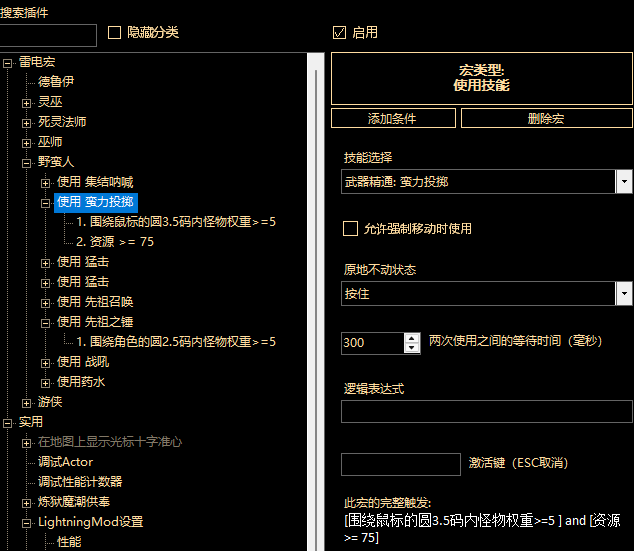Increase the wait time stepper value
Image resolution: width=634 pixels, height=551 pixels.
(412, 337)
